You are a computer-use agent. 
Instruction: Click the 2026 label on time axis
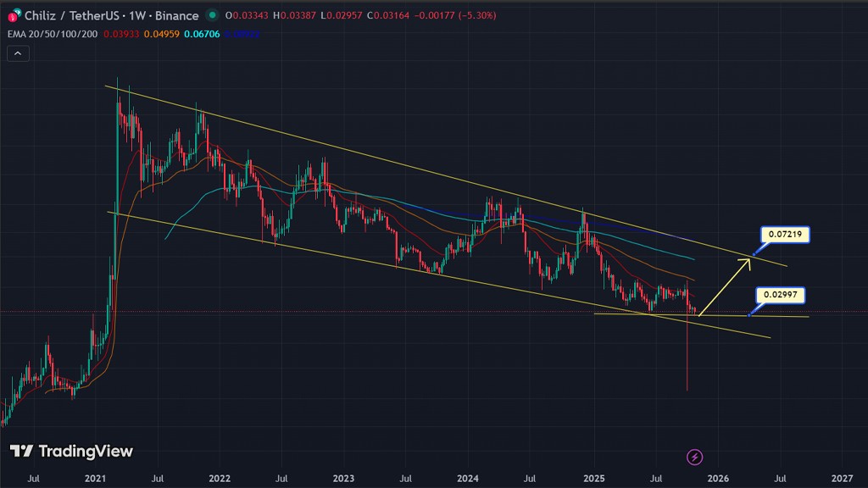[x=717, y=479]
